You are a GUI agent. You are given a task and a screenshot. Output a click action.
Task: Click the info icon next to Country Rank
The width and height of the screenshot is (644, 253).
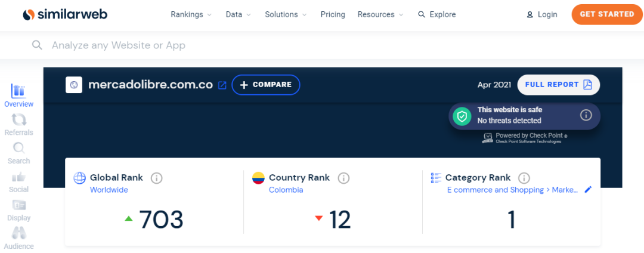[343, 178]
